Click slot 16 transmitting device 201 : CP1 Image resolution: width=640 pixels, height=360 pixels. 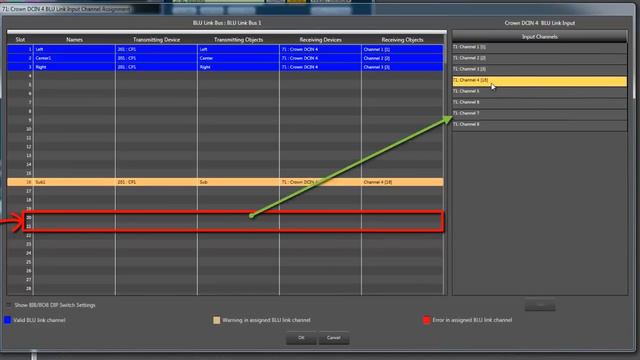click(156, 182)
